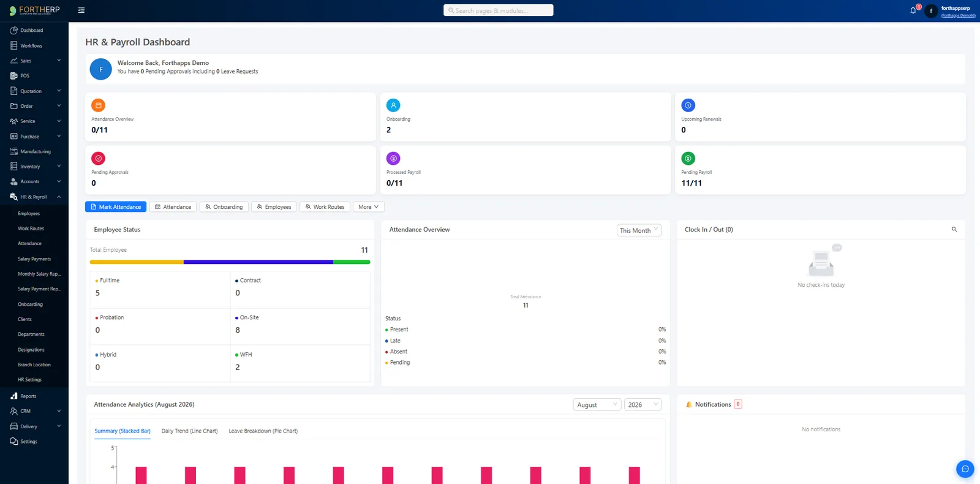The image size is (980, 484).
Task: Switch to Leave Breakdown (Pie Chart) tab
Action: [x=263, y=431]
